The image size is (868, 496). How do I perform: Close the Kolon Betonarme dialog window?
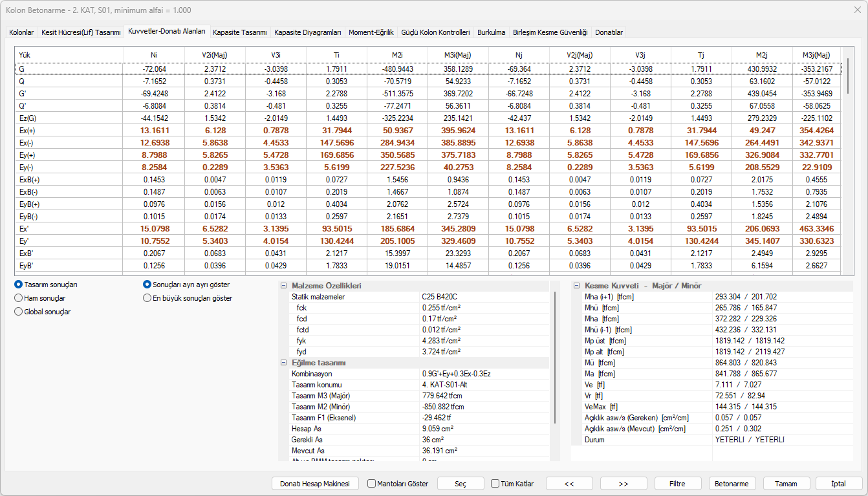[856, 10]
